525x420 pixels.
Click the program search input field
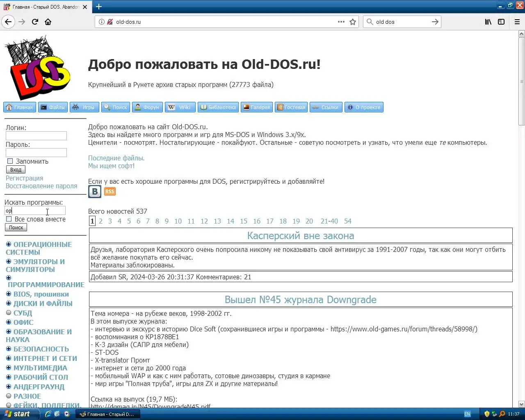(35, 210)
